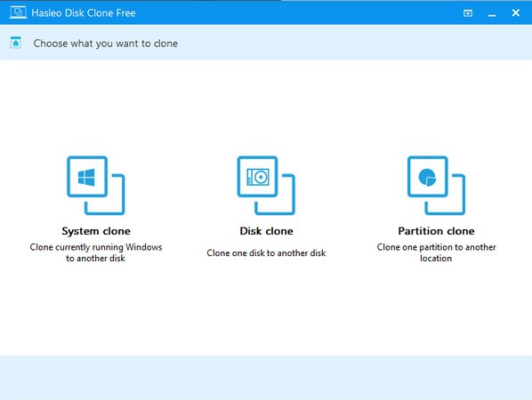
Task: Select the System clone label
Action: pyautogui.click(x=96, y=231)
